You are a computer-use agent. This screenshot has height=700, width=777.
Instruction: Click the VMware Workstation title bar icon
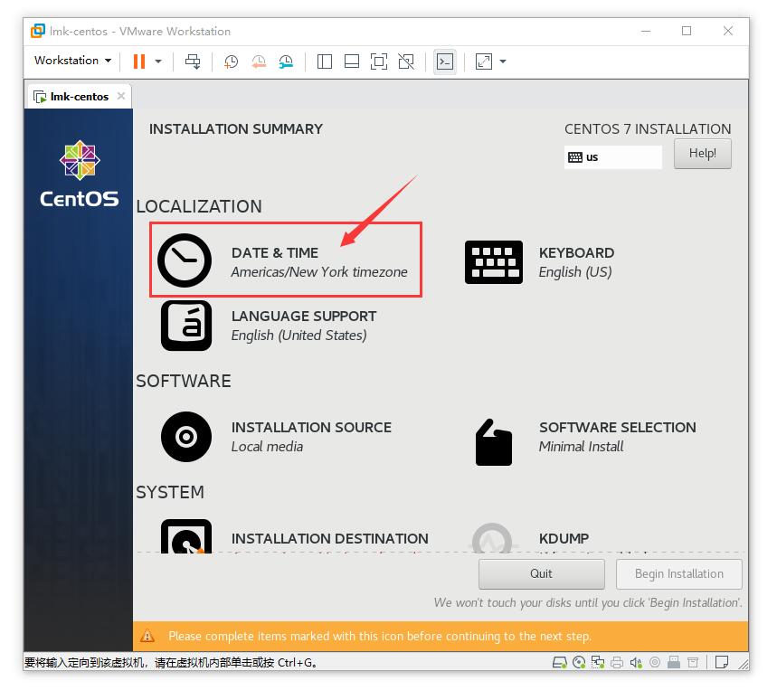point(38,31)
